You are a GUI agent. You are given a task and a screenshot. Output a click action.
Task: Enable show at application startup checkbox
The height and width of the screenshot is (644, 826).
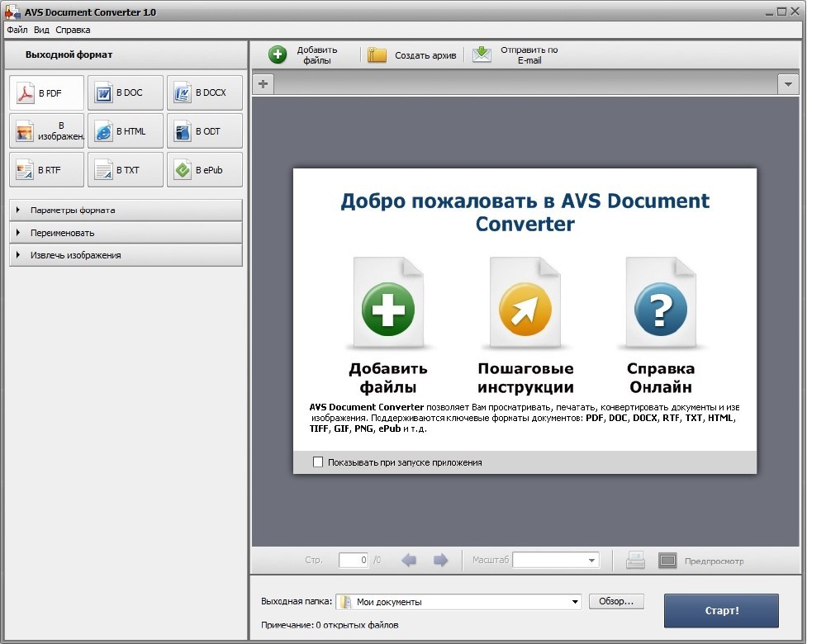pyautogui.click(x=318, y=462)
